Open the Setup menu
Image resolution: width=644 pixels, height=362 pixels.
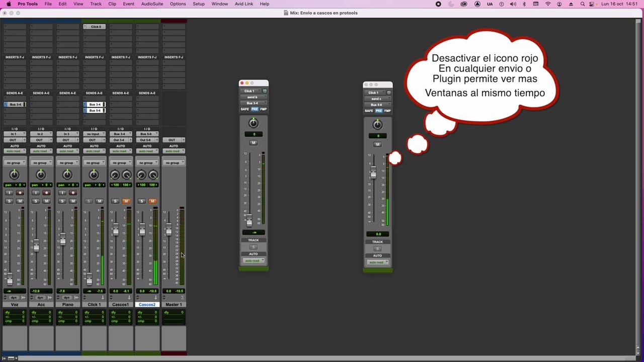click(199, 4)
